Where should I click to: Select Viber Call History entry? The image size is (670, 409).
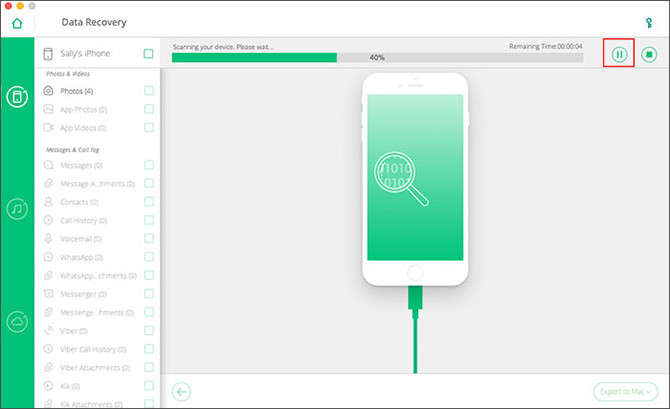89,349
